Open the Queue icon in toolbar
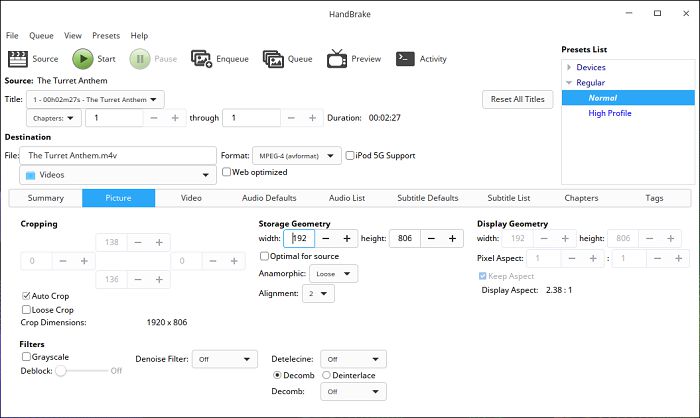 (273, 59)
